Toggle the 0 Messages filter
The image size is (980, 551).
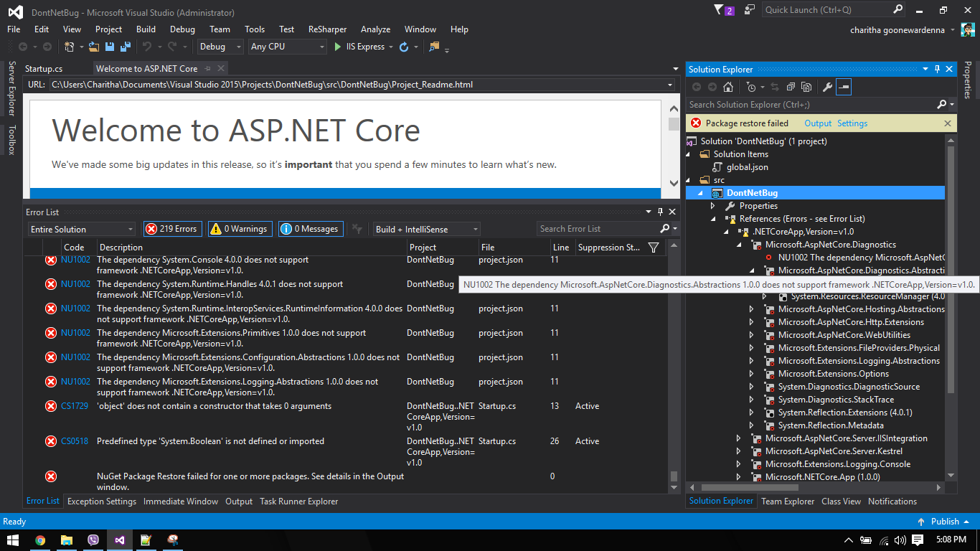coord(311,229)
